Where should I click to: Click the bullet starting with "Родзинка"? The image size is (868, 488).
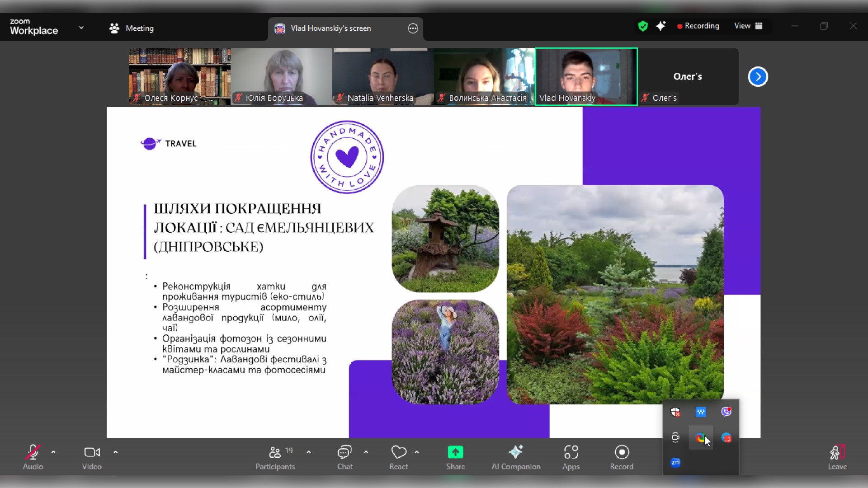point(244,365)
